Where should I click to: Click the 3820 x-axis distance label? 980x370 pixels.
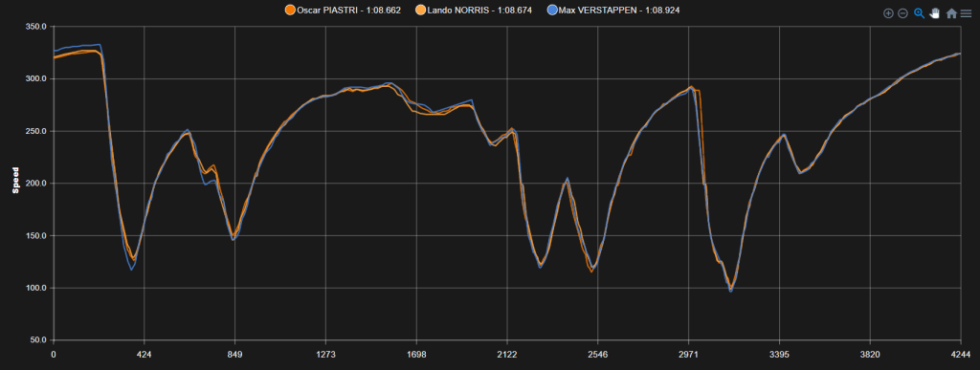[x=870, y=355]
